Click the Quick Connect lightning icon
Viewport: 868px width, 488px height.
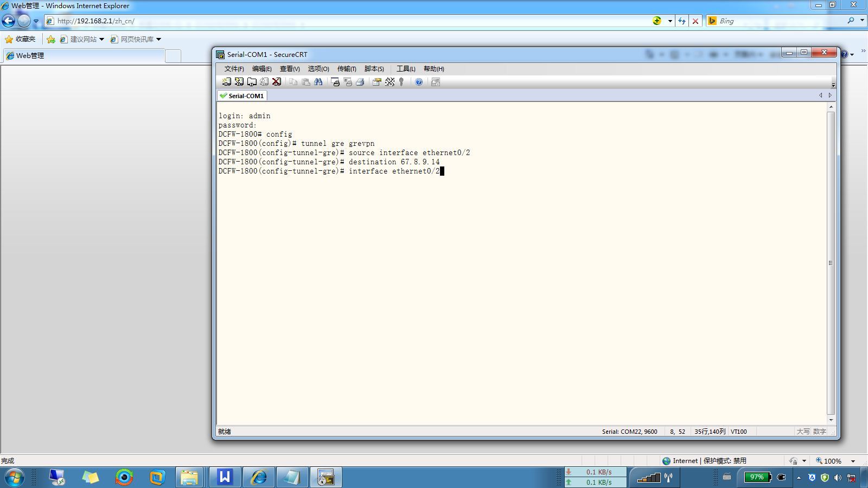pos(239,82)
